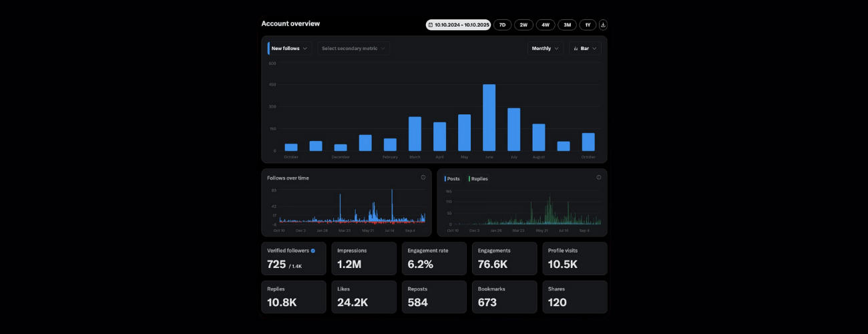Expand the New follows metric dropdown
The width and height of the screenshot is (868, 334).
289,48
